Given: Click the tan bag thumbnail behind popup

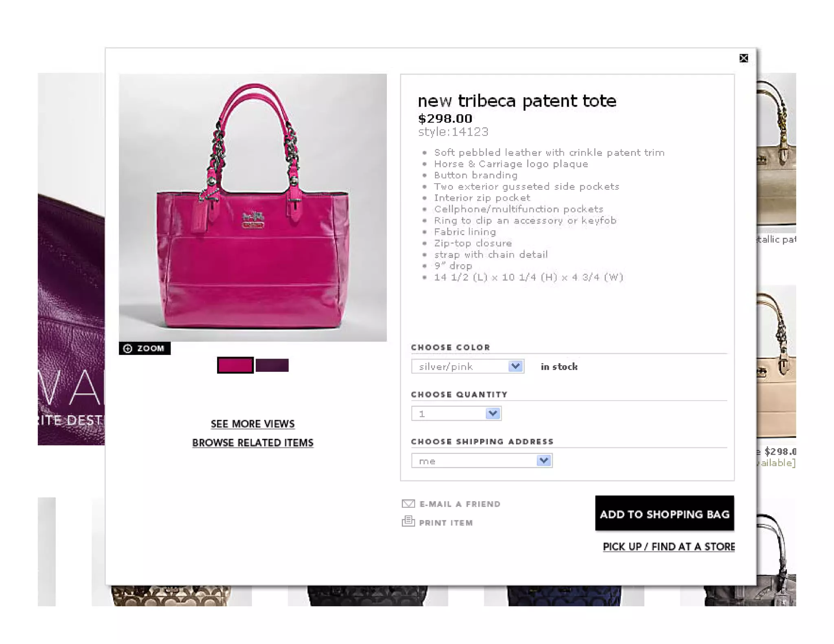Looking at the screenshot, I should (776, 361).
